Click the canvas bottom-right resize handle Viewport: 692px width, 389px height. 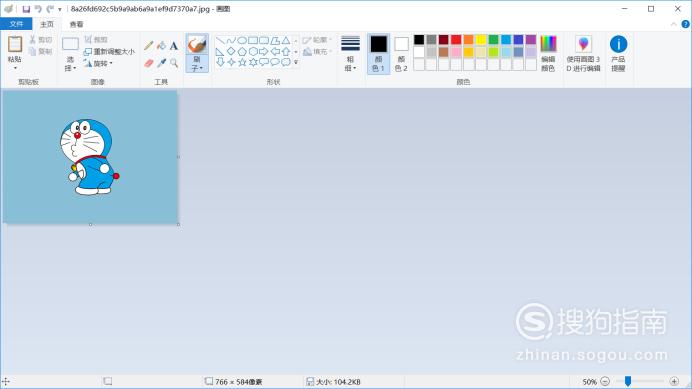pos(178,224)
